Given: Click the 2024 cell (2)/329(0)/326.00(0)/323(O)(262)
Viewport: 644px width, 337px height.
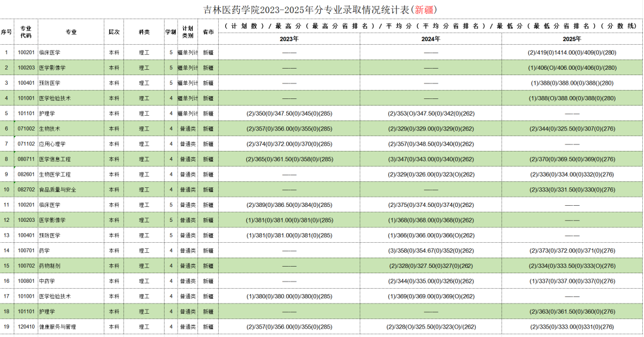Looking at the screenshot, I should [x=431, y=174].
